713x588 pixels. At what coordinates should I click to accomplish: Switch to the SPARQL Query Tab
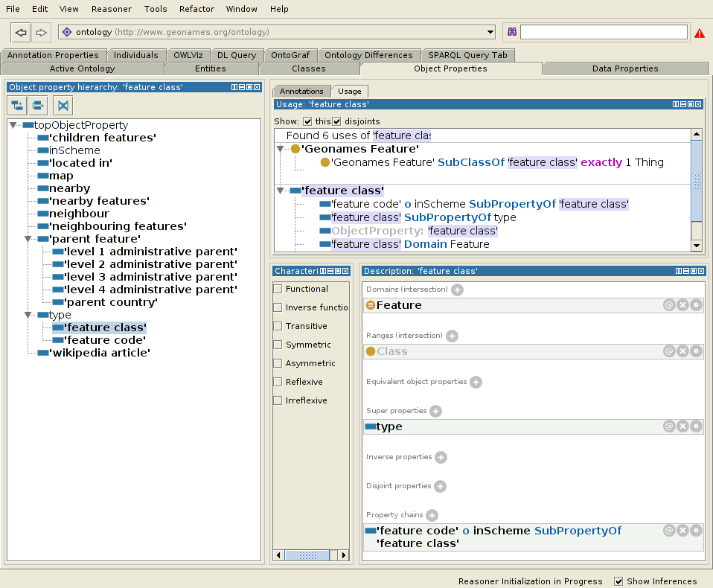click(467, 55)
